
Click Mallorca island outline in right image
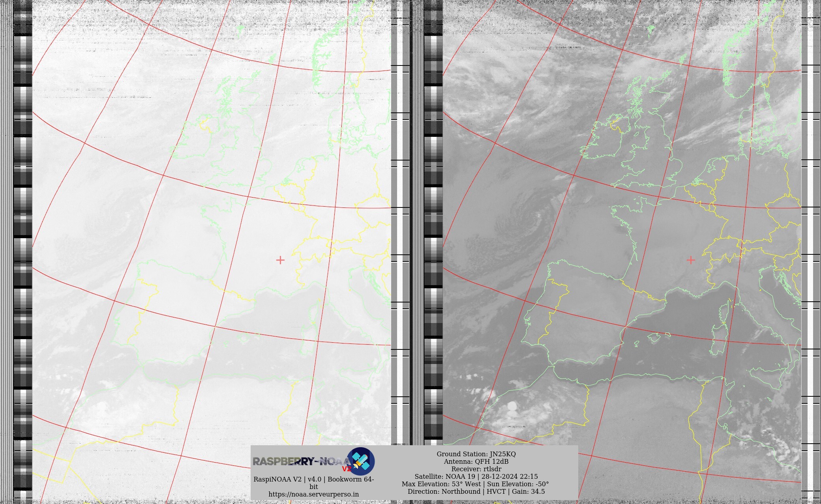[654, 338]
